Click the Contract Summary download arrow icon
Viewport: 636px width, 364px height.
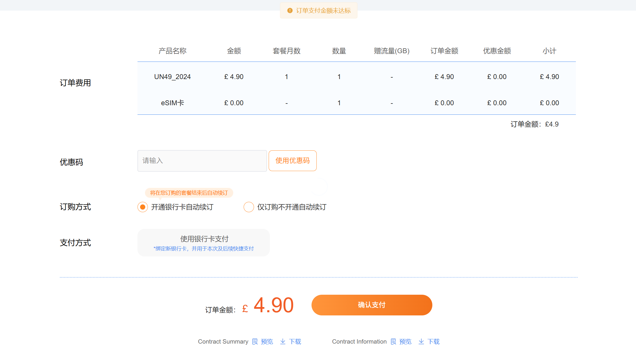[283, 342]
